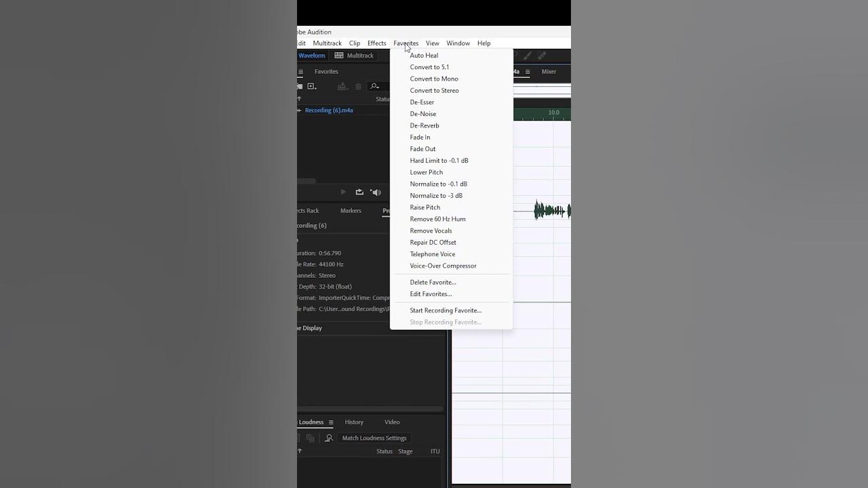Click the search magnifier in Files panel
This screenshot has width=868, height=488.
[374, 86]
